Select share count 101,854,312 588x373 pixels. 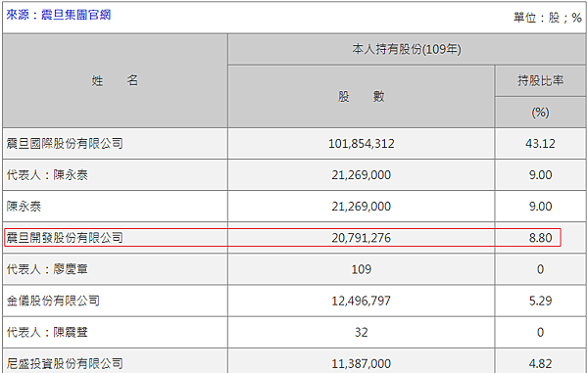tap(361, 144)
